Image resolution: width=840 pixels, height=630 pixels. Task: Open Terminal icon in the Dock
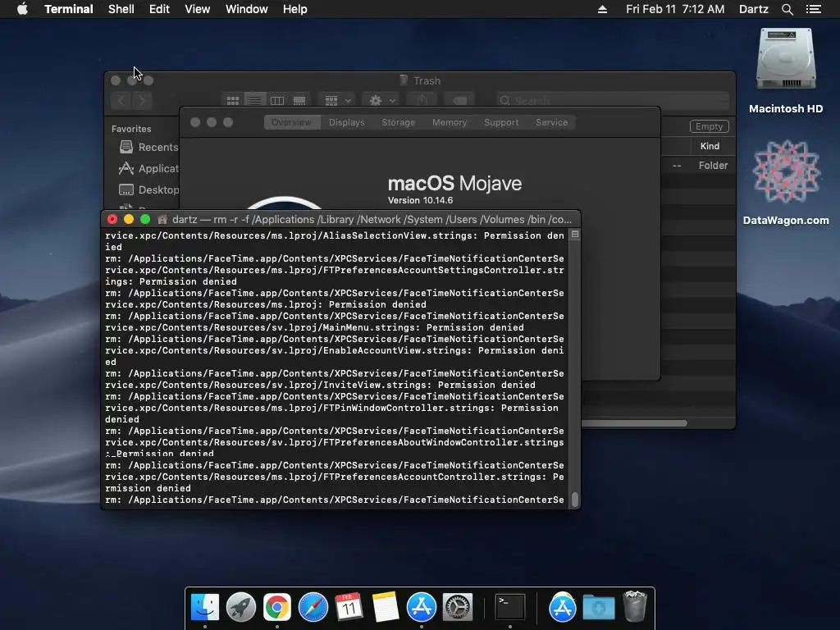tap(509, 608)
